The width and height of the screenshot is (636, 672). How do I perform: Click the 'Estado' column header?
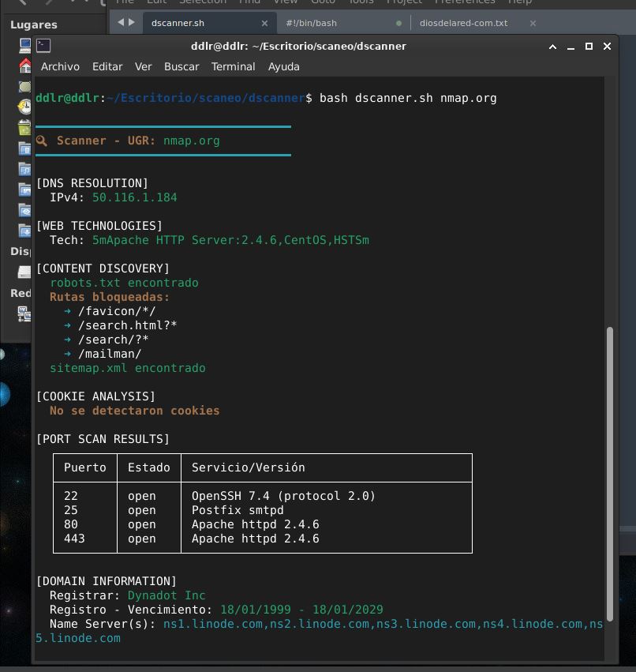[x=148, y=467]
